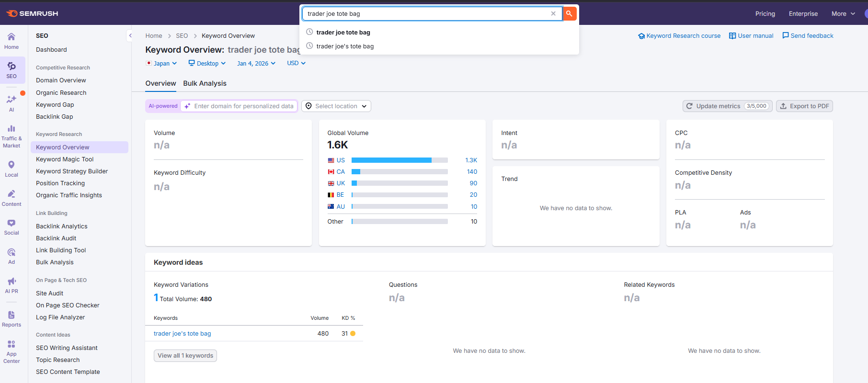
Task: Open SEO Writing Assistant
Action: tap(67, 348)
